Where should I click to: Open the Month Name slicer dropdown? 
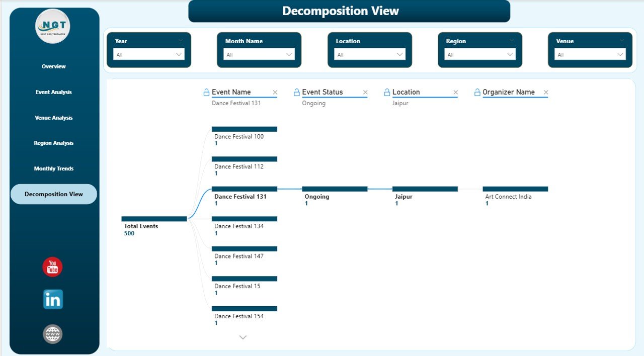click(289, 54)
